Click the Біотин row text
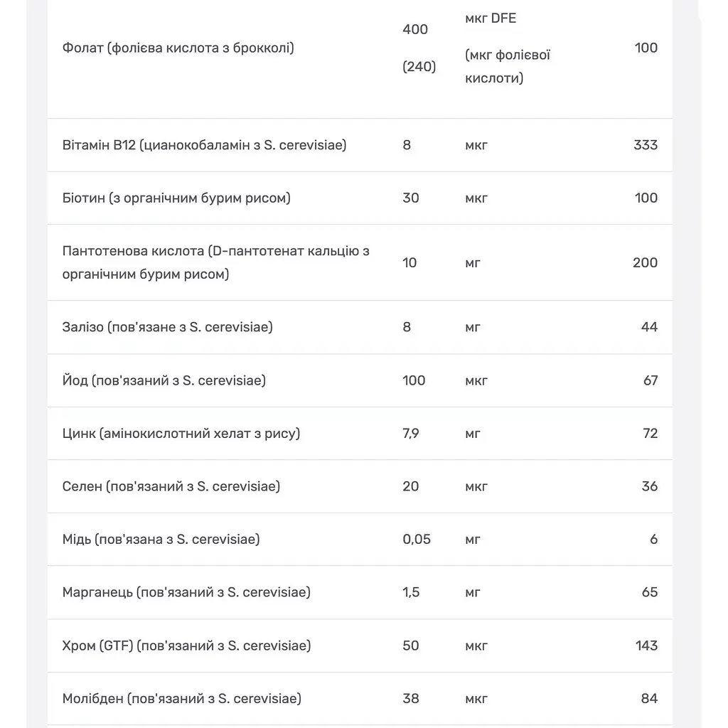 [176, 198]
